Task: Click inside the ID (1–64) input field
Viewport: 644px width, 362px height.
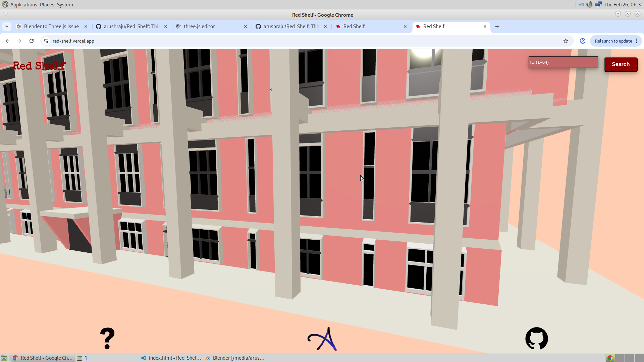Action: tap(563, 62)
